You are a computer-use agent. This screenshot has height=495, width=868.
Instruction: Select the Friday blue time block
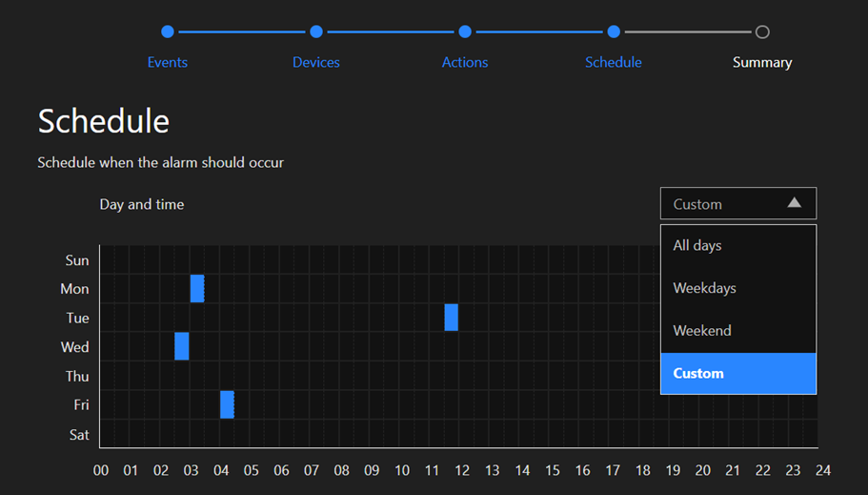coord(227,404)
